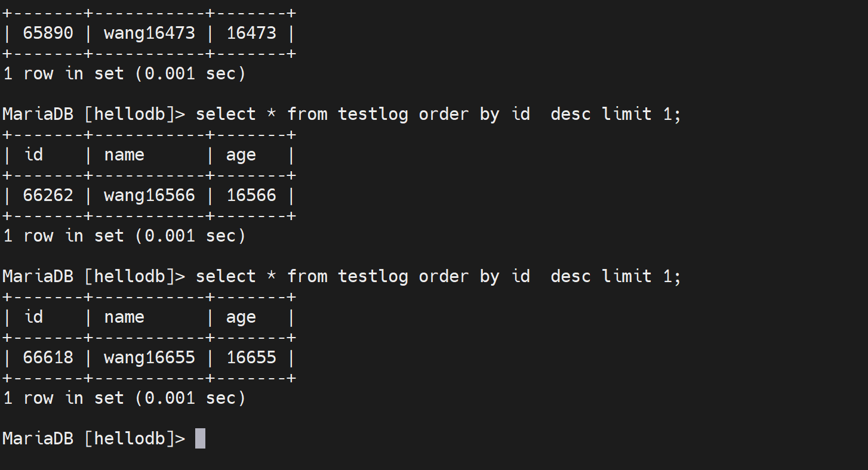Click the name column header above wang16655
The image size is (868, 470).
pyautogui.click(x=124, y=317)
